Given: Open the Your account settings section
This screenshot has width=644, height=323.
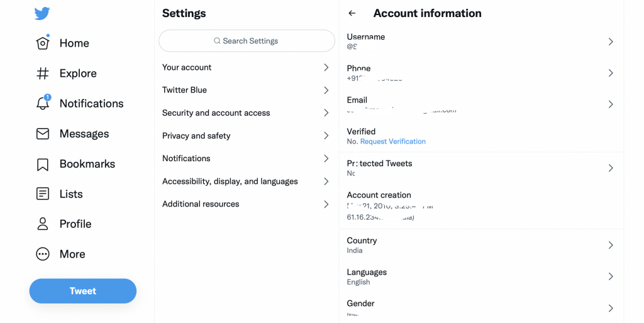Looking at the screenshot, I should coord(245,67).
